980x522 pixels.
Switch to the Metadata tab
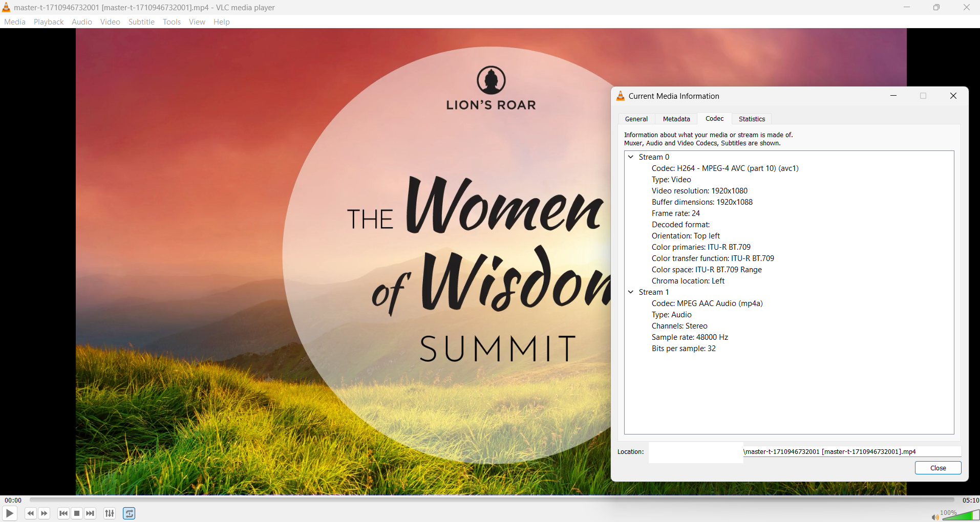pos(676,119)
